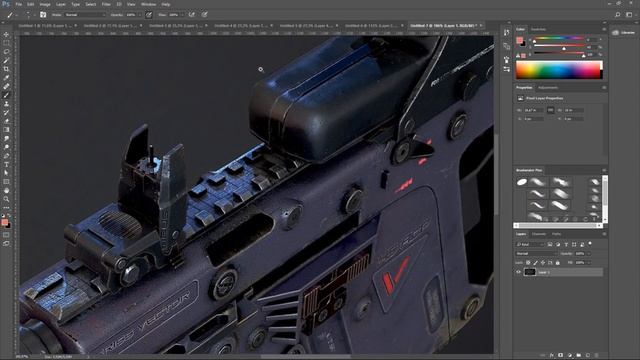Open the brush Mode dropdown set to Normal
640x360 pixels.
pyautogui.click(x=84, y=15)
